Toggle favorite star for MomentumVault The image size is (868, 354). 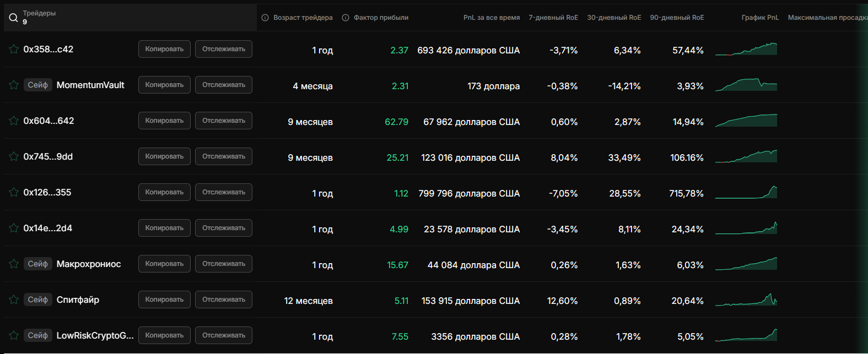(x=14, y=85)
